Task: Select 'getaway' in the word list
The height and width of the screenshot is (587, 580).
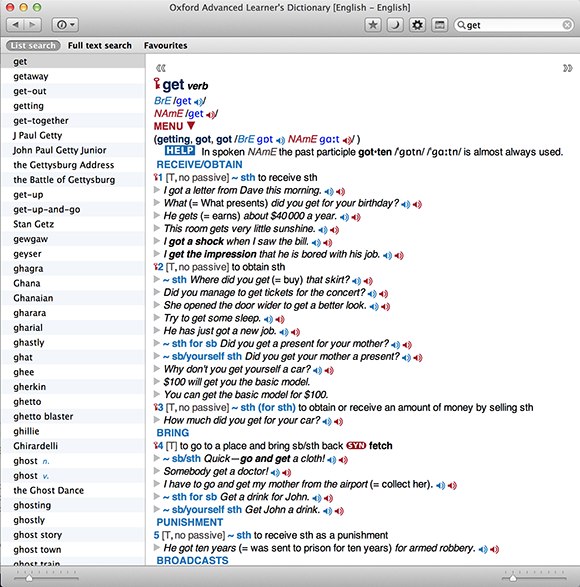Action: click(x=73, y=76)
